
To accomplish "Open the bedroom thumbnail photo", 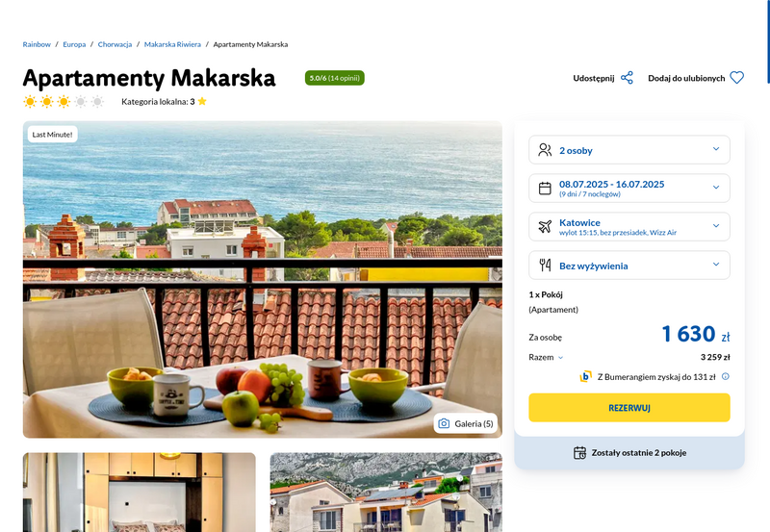I will tap(139, 493).
